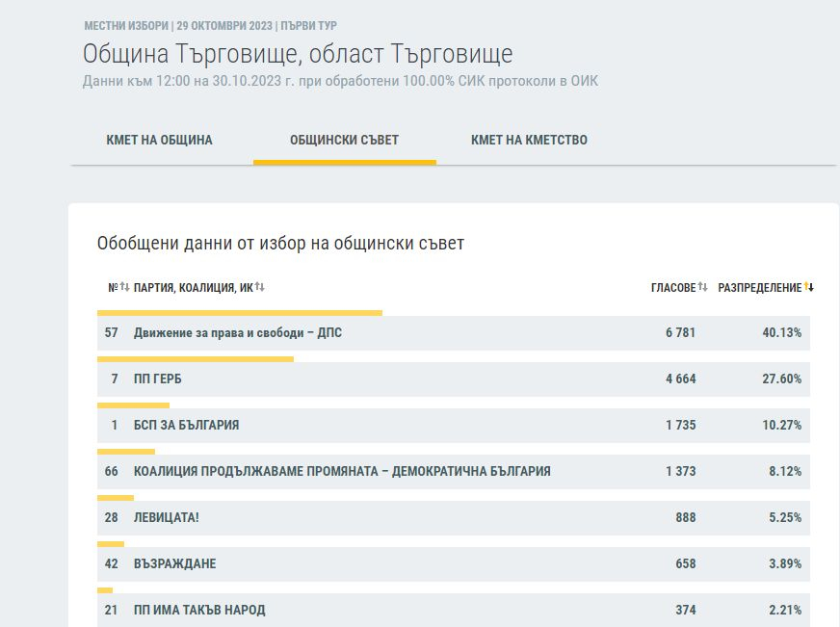Click party number 66
Image resolution: width=840 pixels, height=627 pixels.
tap(111, 472)
